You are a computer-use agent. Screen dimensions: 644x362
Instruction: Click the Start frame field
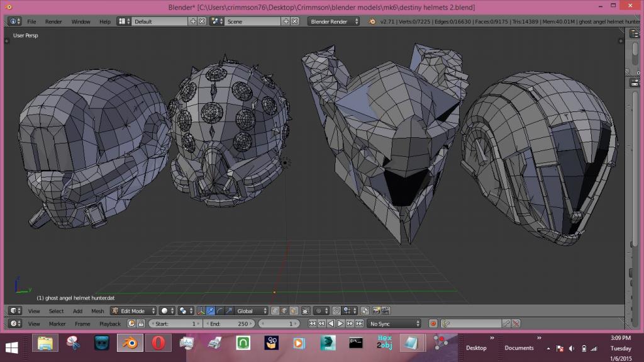[x=175, y=324]
